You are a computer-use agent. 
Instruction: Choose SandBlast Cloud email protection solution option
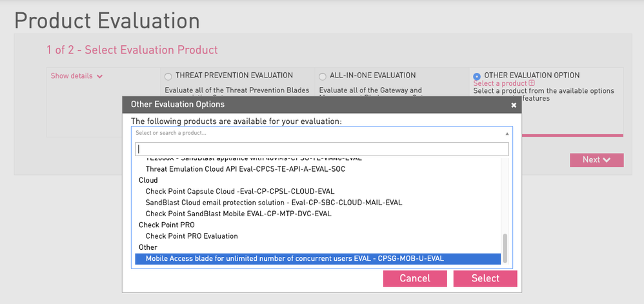tap(318, 203)
